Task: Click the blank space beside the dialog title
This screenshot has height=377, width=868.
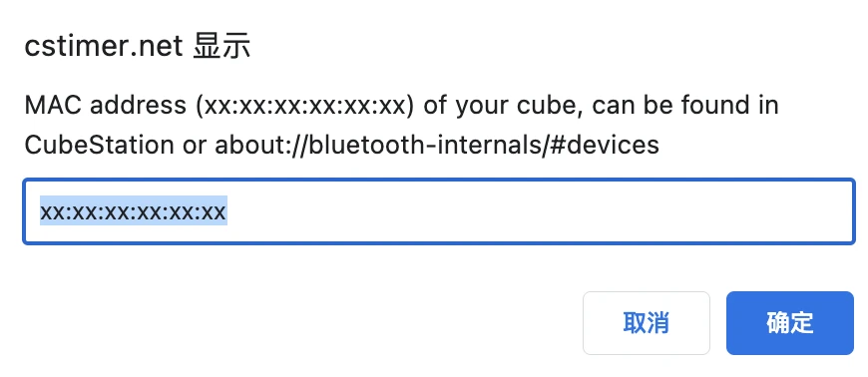Action: pyautogui.click(x=554, y=47)
